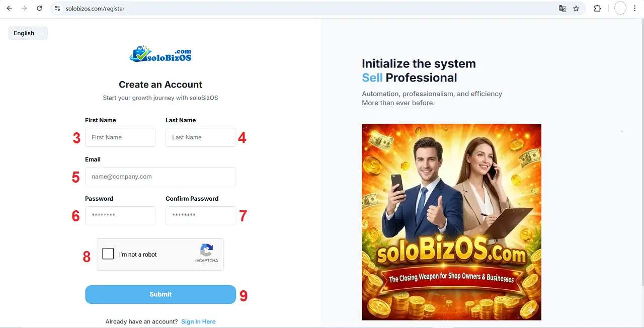
Task: Click the "Email" field label
Action: click(x=93, y=159)
